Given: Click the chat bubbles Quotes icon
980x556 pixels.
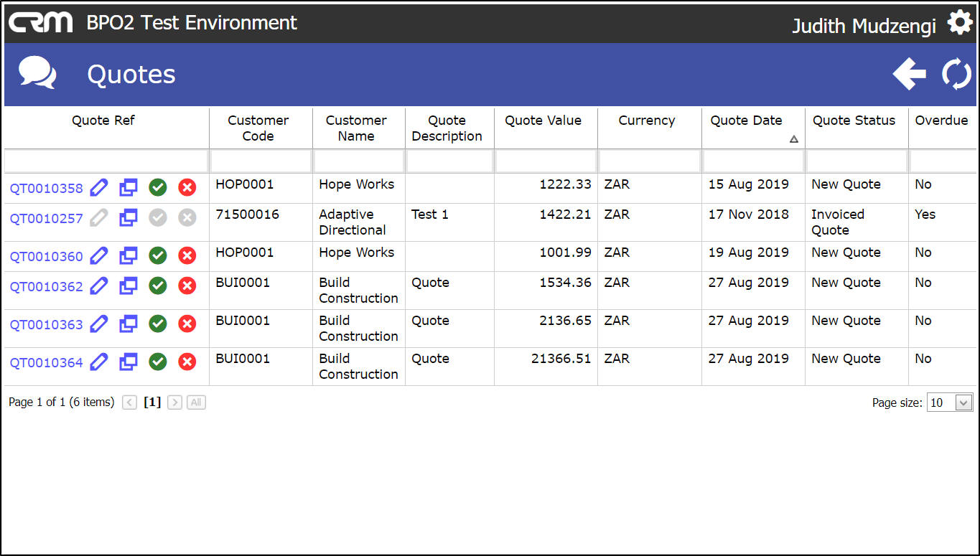Looking at the screenshot, I should pos(37,73).
